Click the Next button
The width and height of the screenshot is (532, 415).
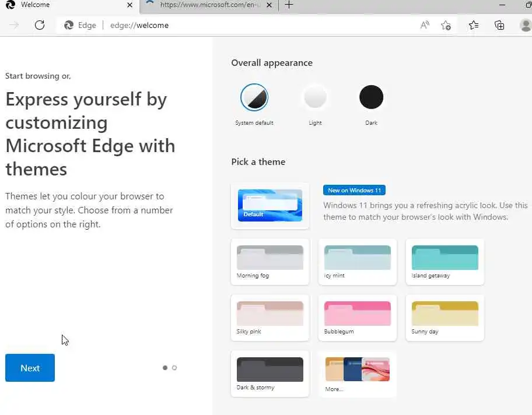30,368
